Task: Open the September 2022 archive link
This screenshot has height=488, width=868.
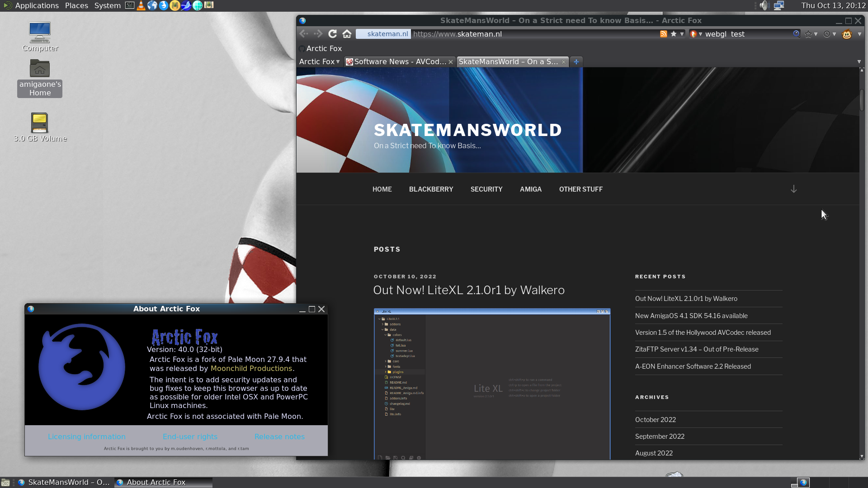Action: click(660, 436)
